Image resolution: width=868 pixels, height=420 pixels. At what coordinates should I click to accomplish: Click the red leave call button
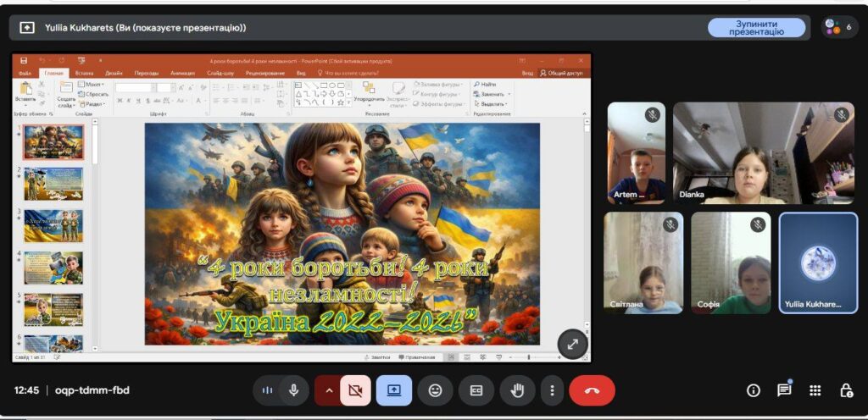coord(592,390)
